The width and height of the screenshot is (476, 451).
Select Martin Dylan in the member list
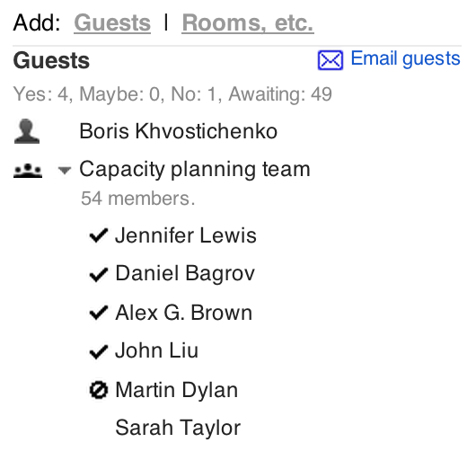tap(176, 390)
